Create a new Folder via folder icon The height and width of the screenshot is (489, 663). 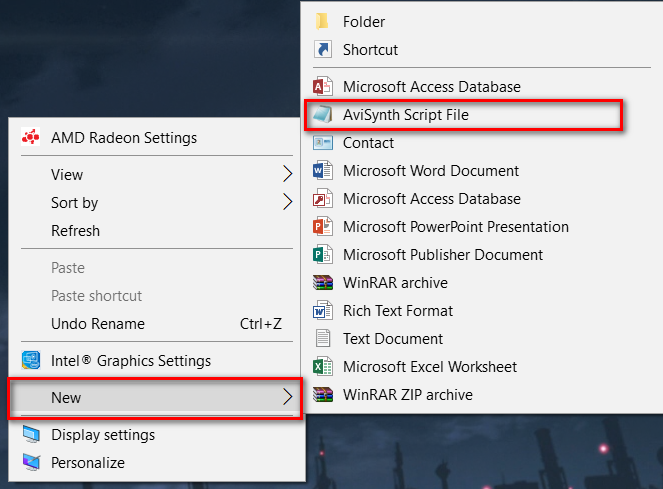(x=322, y=21)
